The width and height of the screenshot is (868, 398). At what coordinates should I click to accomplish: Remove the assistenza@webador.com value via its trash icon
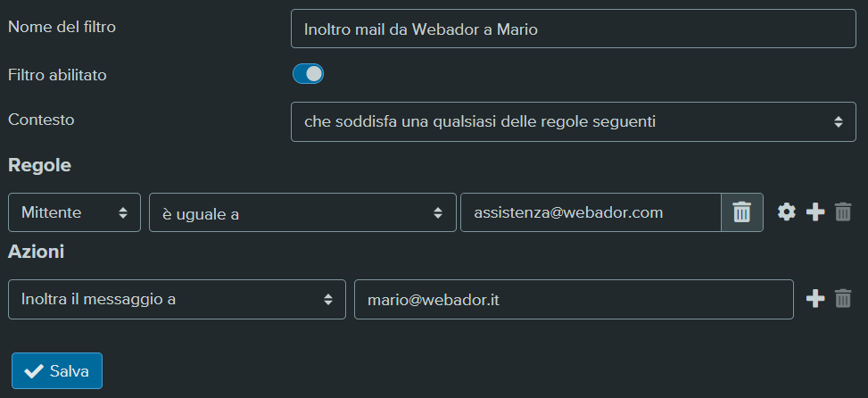(742, 212)
